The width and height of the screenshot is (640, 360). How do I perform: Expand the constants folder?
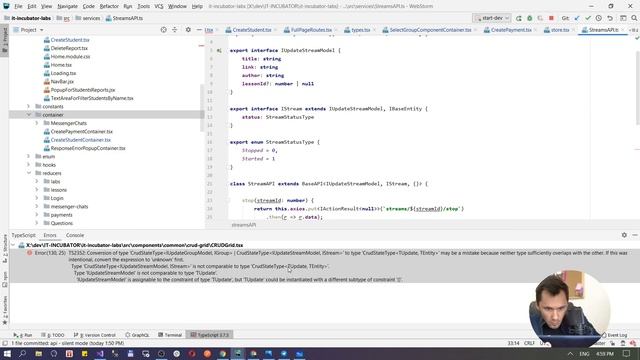click(x=29, y=107)
